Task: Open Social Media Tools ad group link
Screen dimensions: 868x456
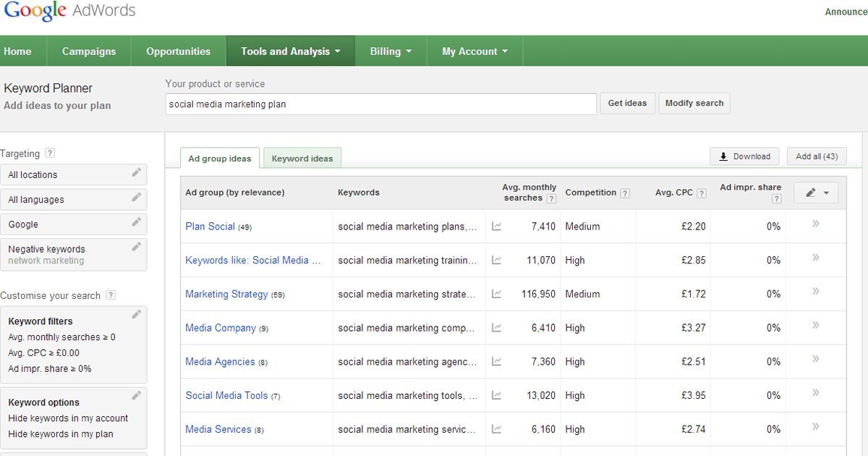Action: pos(226,395)
